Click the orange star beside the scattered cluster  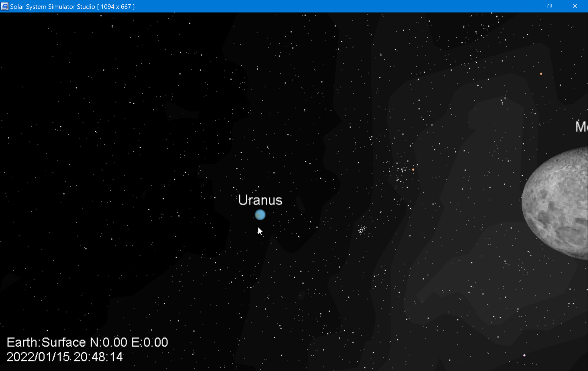click(x=413, y=170)
